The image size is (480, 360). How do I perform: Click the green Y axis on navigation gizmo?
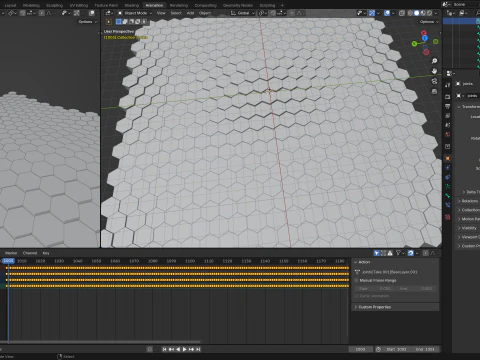[414, 44]
